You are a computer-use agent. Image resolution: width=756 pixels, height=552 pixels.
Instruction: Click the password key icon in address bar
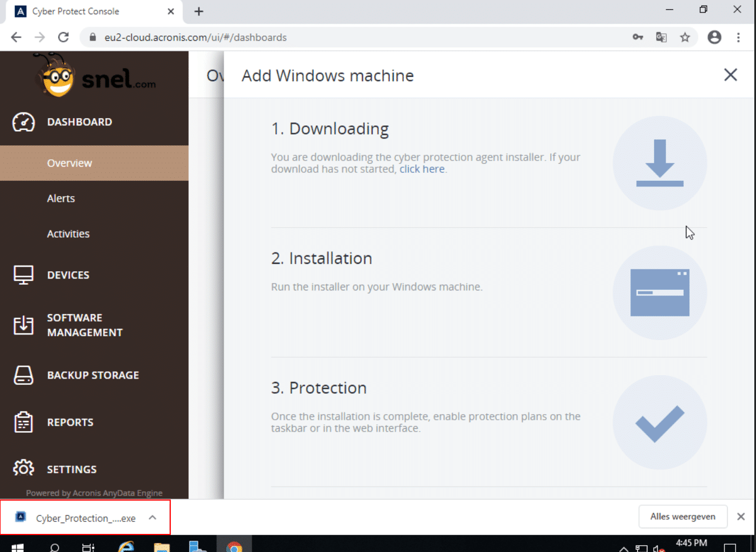(x=638, y=37)
